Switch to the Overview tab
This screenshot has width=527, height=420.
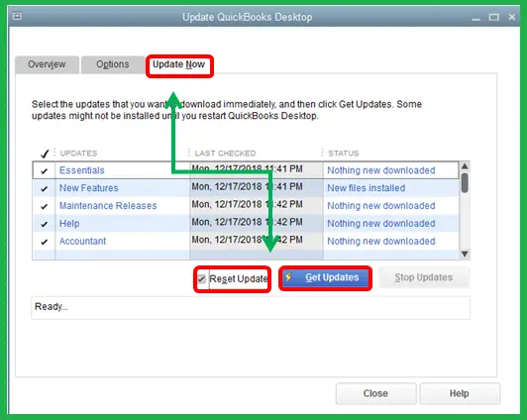[x=47, y=64]
